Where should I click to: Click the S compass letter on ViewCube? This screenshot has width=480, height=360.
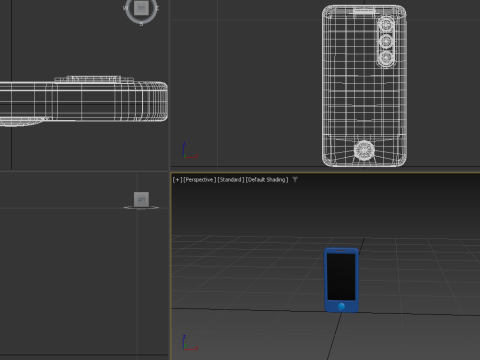(x=141, y=24)
